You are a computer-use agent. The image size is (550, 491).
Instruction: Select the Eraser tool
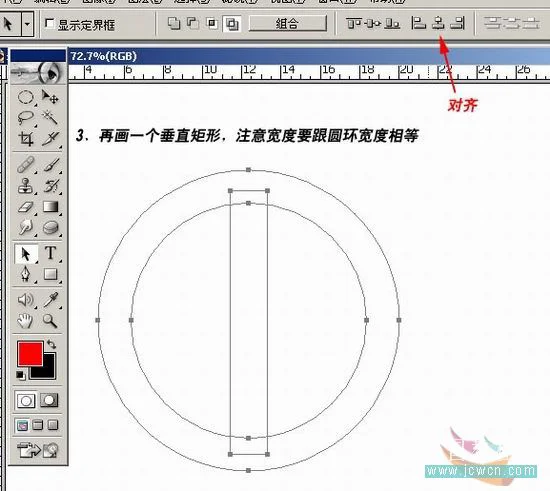(26, 207)
